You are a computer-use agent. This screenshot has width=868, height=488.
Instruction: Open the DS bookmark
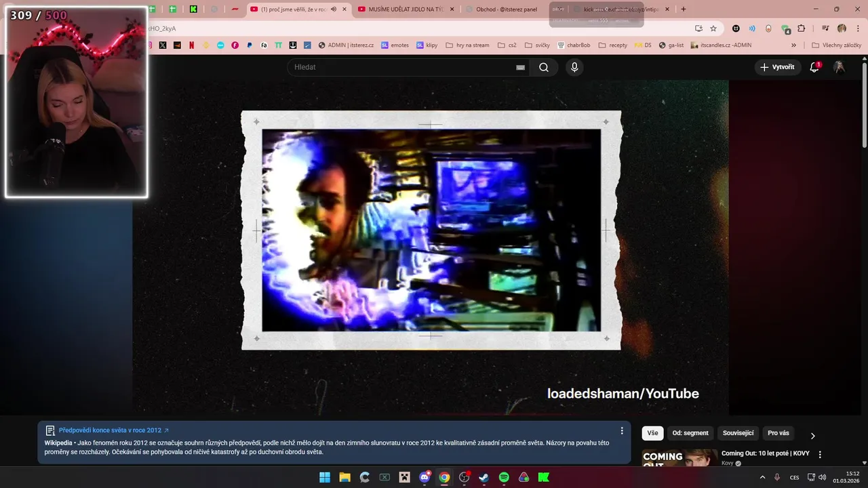(643, 45)
